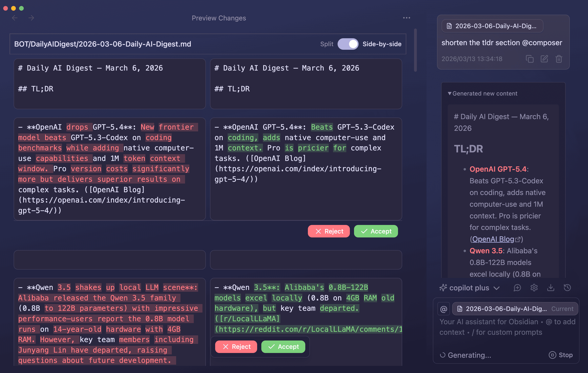The image size is (588, 373).
Task: Open the 2026-03-06-Daily-AI-Dig file chip
Action: point(492,26)
